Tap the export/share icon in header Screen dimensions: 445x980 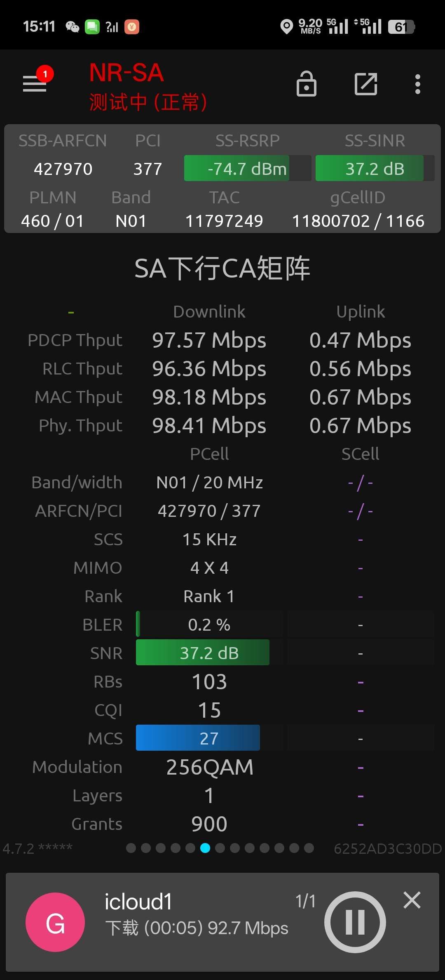(366, 84)
